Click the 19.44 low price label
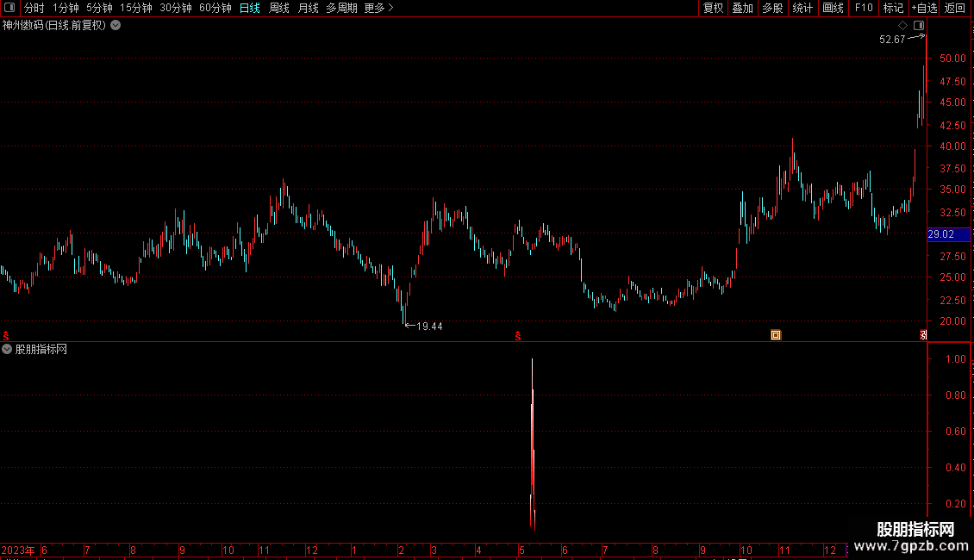 429,327
